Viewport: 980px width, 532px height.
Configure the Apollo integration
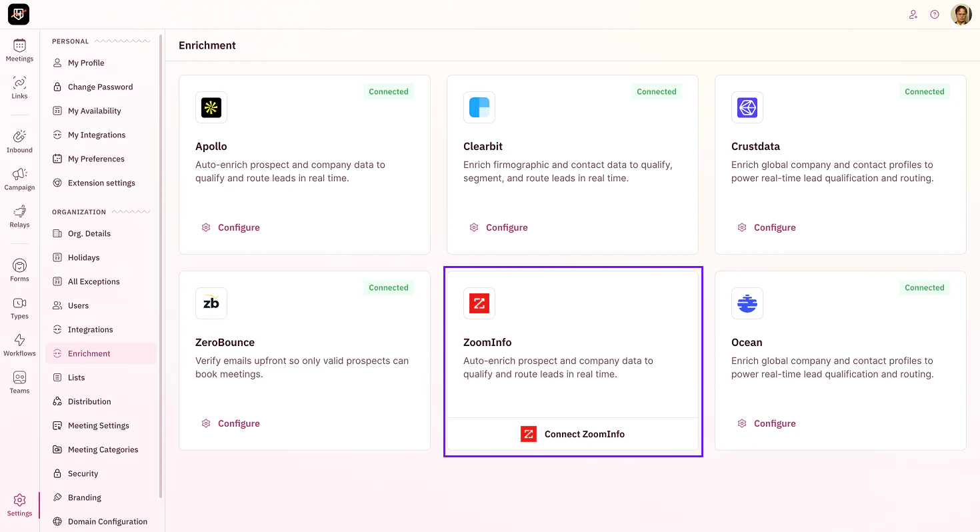tap(231, 227)
